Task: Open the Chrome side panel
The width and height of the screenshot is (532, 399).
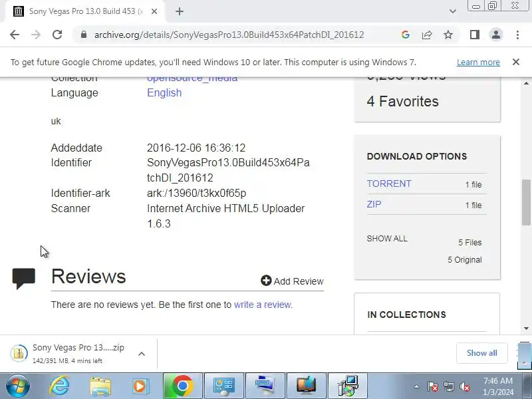Action: point(475,35)
